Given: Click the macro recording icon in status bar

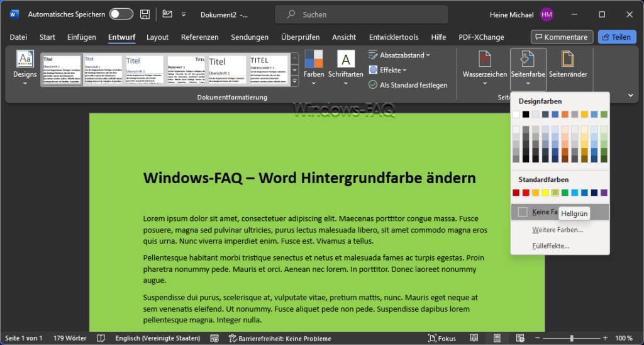Looking at the screenshot, I should tap(214, 339).
